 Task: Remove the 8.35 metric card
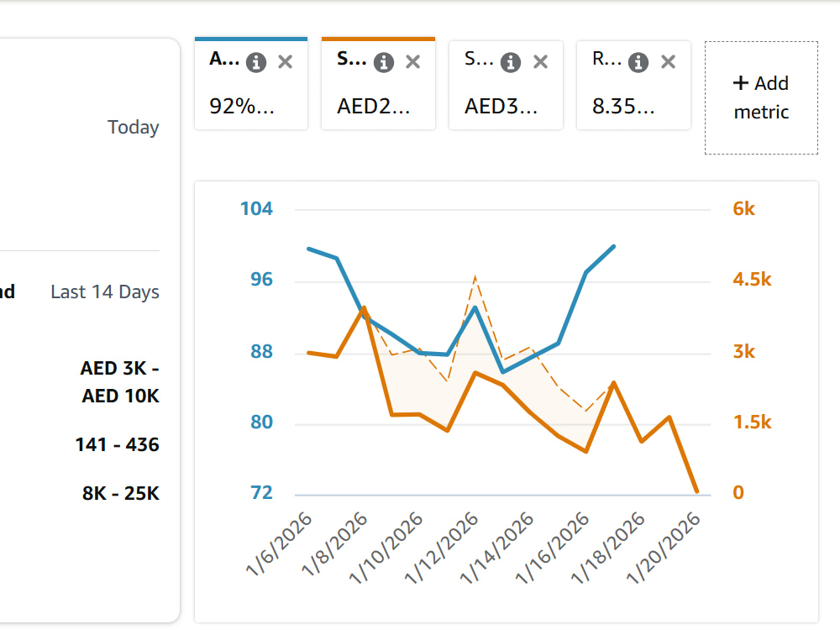(668, 62)
